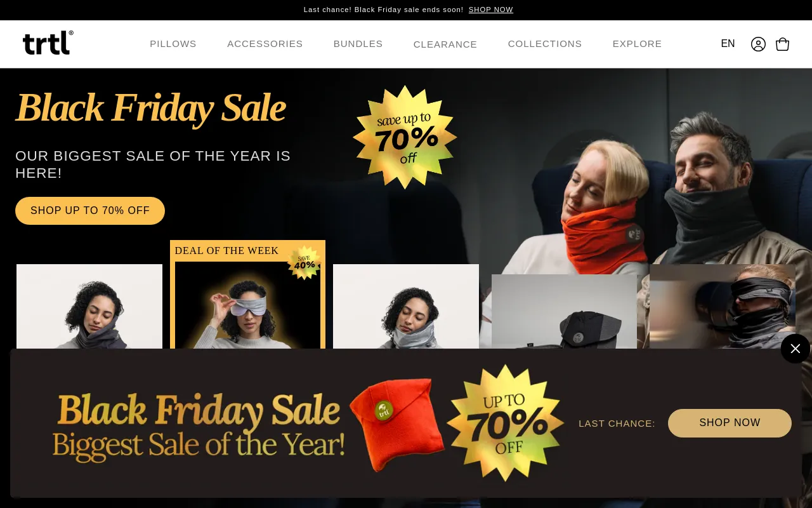Click the gold Up To 70% Off badge in popup
This screenshot has height=508, width=812.
coord(505,423)
